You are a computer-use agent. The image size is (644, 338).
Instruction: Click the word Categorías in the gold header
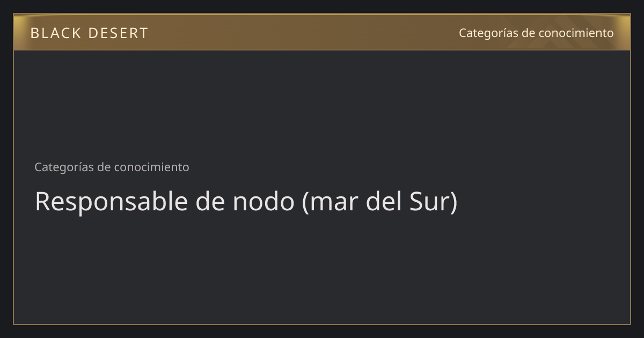tap(489, 33)
